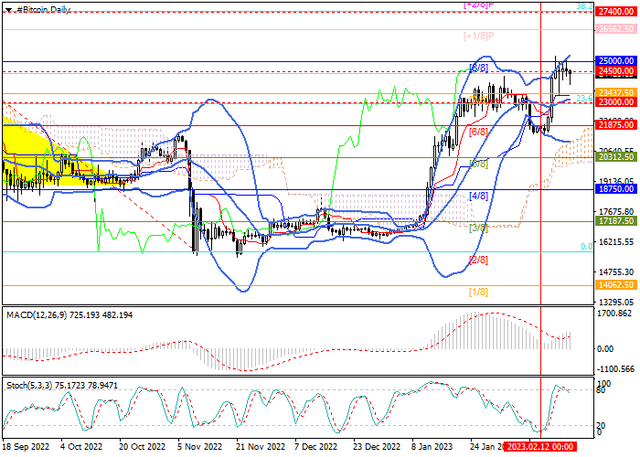This screenshot has height=457, width=640.
Task: Click the olive 17187.50 price tag
Action: (616, 220)
